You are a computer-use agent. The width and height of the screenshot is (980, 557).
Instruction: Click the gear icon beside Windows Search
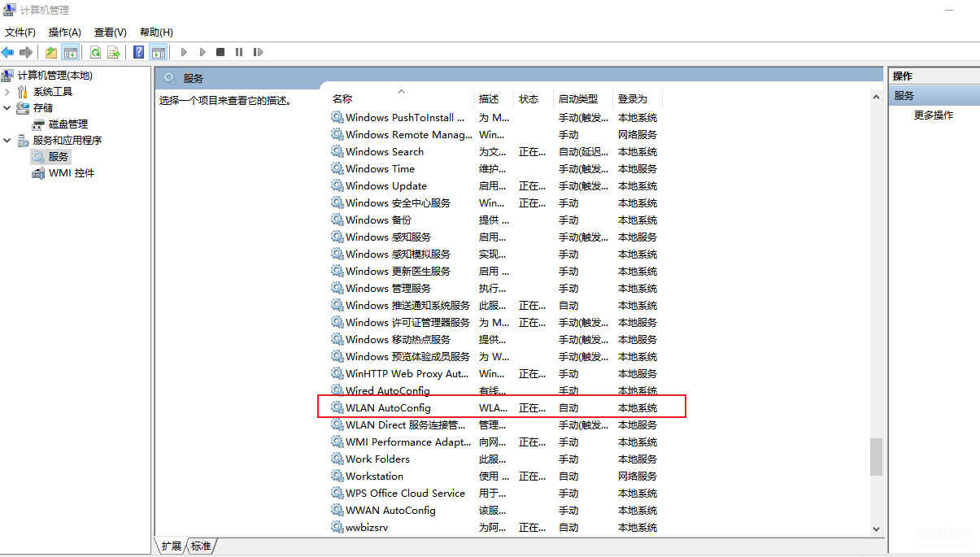(338, 151)
